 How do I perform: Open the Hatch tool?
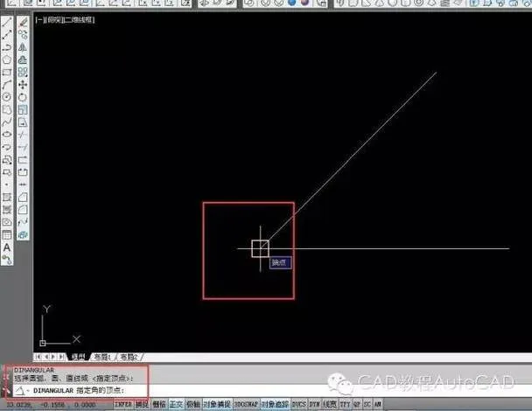pos(7,198)
